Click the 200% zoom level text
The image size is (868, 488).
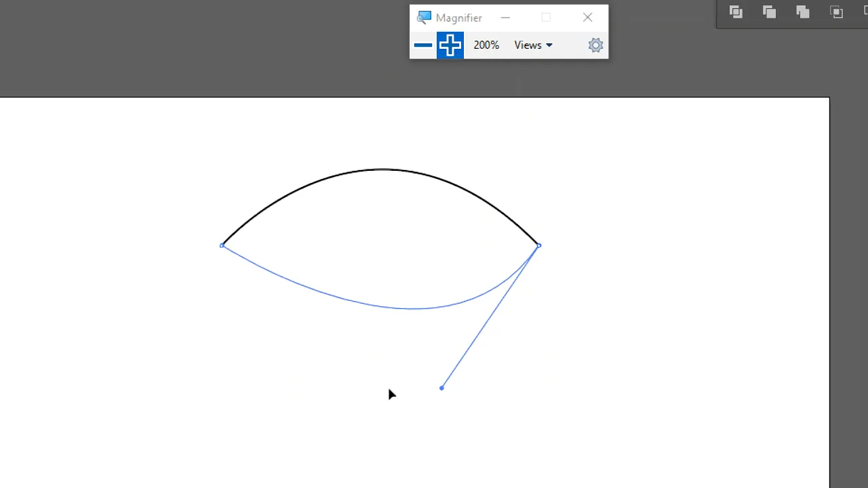pos(486,45)
